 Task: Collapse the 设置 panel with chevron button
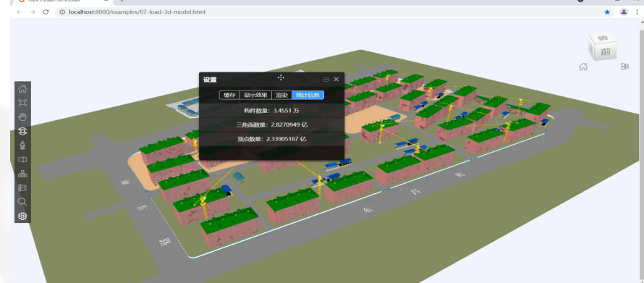click(326, 80)
